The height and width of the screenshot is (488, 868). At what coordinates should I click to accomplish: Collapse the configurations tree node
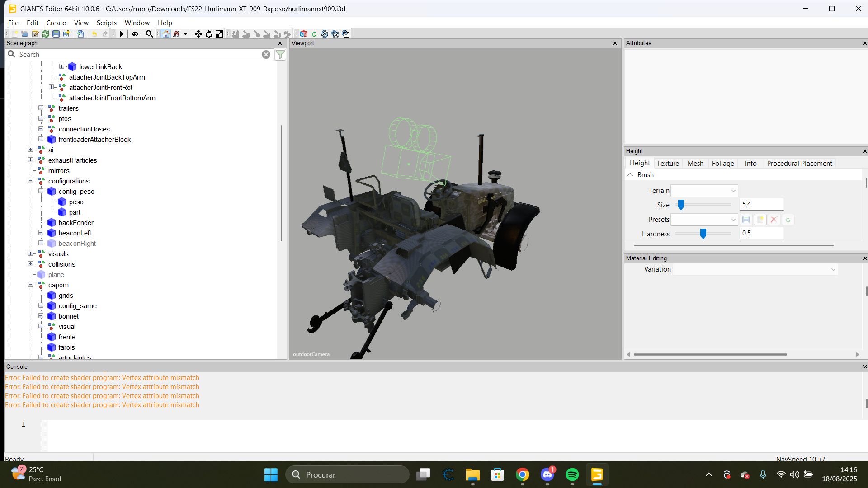(x=31, y=181)
